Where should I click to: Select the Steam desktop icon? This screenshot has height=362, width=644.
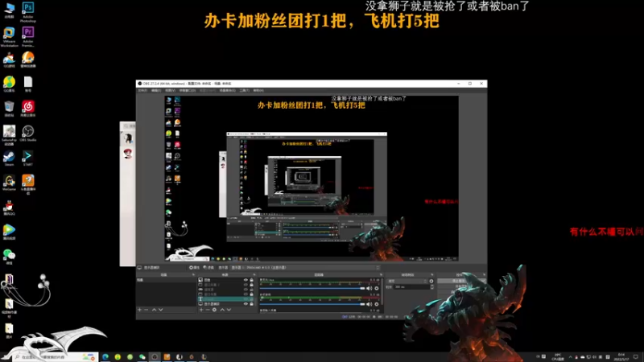(x=9, y=158)
